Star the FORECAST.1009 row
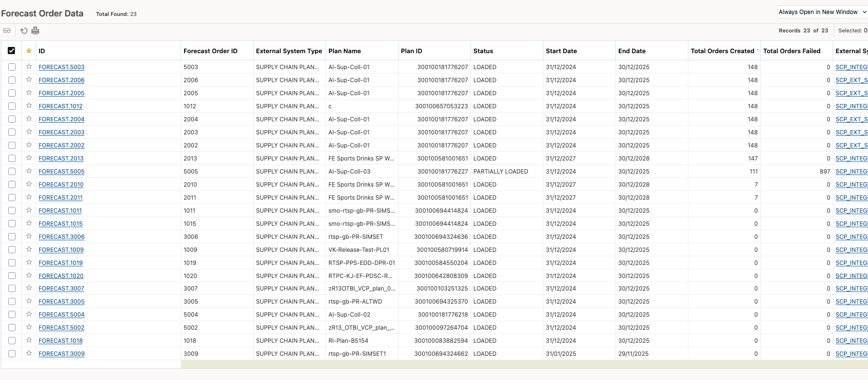This screenshot has height=380, width=868. (x=29, y=249)
